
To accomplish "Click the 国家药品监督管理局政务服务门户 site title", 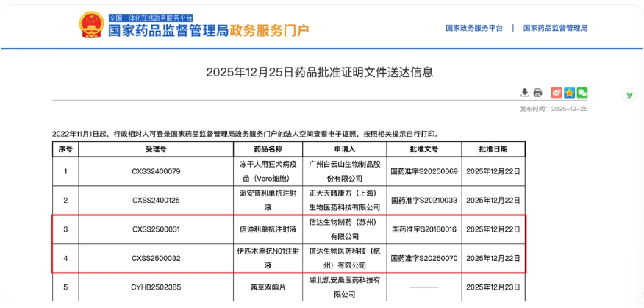I will click(209, 31).
